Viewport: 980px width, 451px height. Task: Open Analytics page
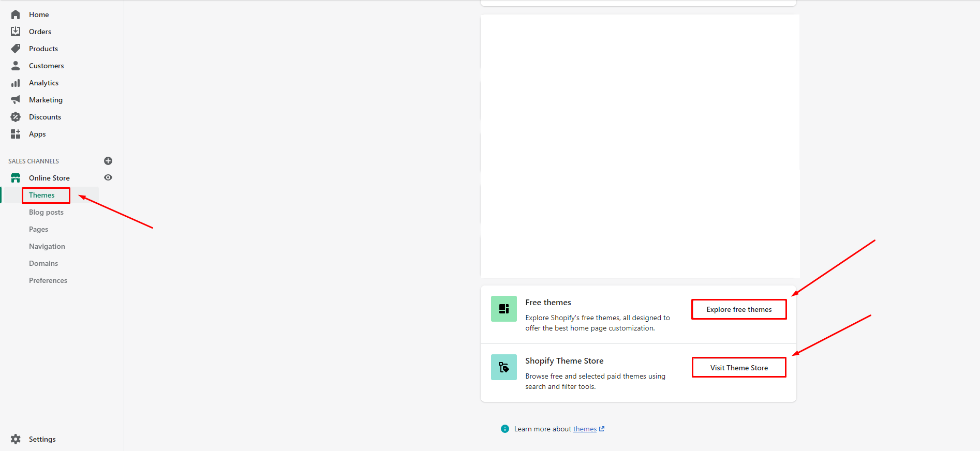(44, 83)
